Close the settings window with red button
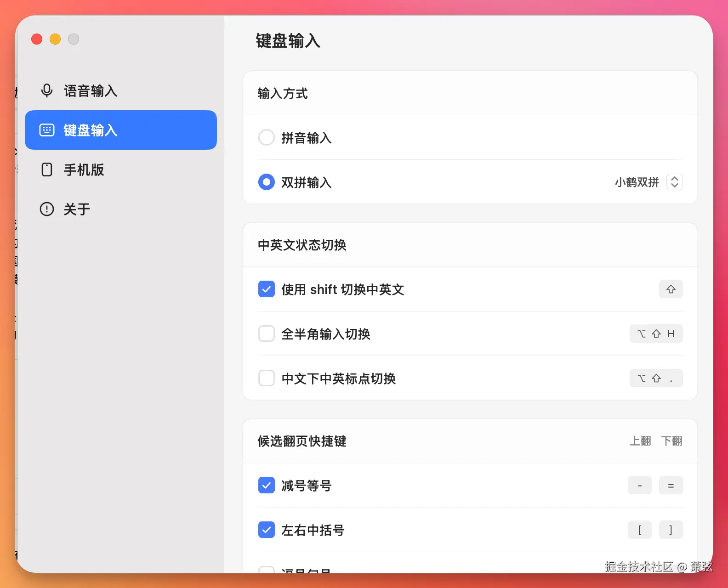 click(x=37, y=39)
